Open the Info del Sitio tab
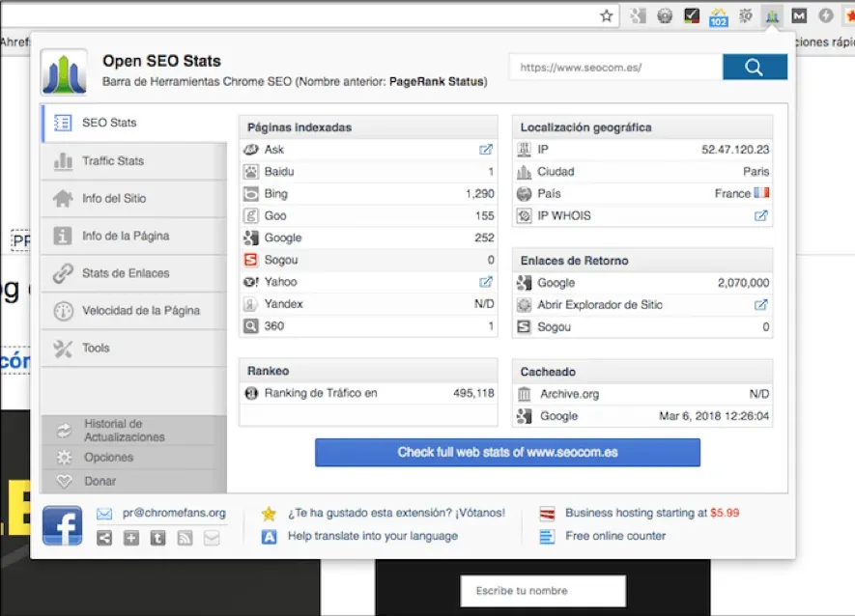Image resolution: width=855 pixels, height=616 pixels. [x=134, y=199]
